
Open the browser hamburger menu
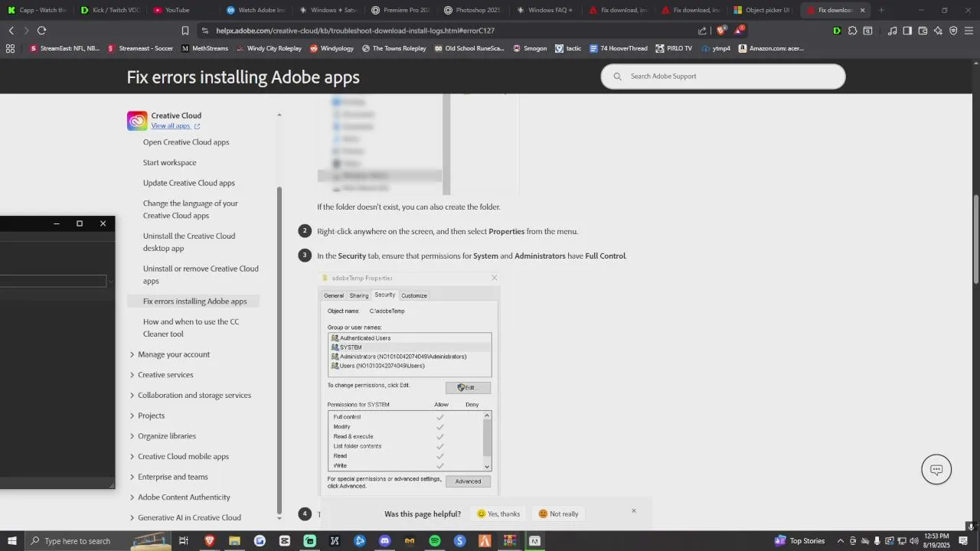coord(969,31)
